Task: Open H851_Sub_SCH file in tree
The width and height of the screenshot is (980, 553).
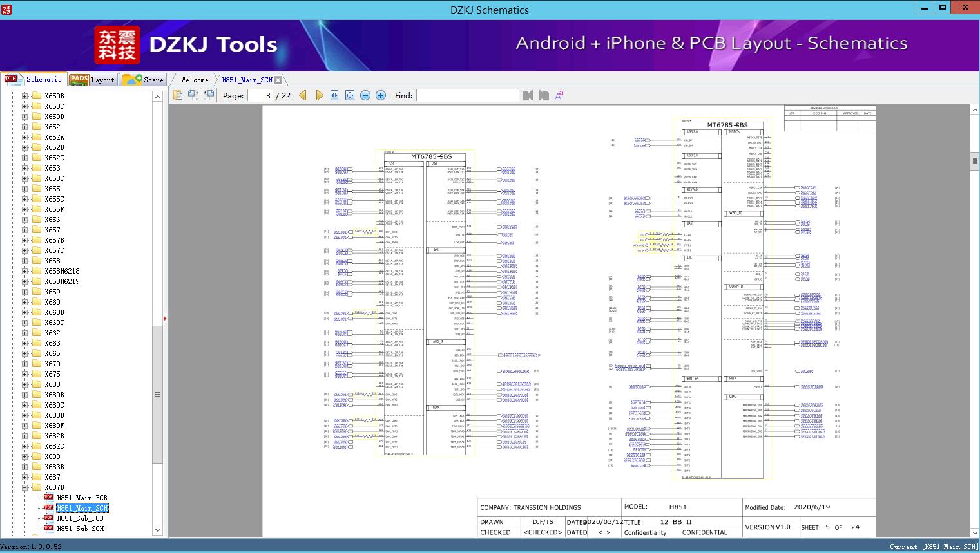Action: point(80,529)
